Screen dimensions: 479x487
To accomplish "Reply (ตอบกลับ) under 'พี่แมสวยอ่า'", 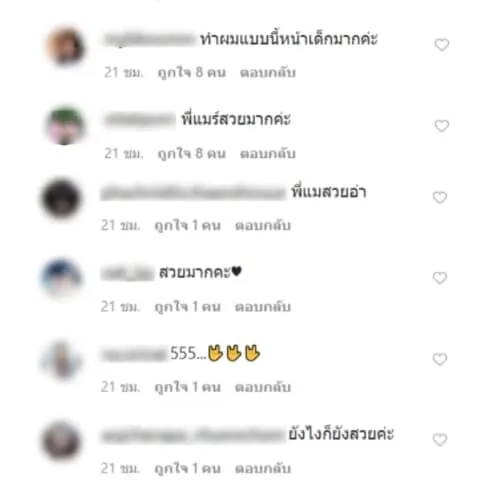I will click(263, 226).
